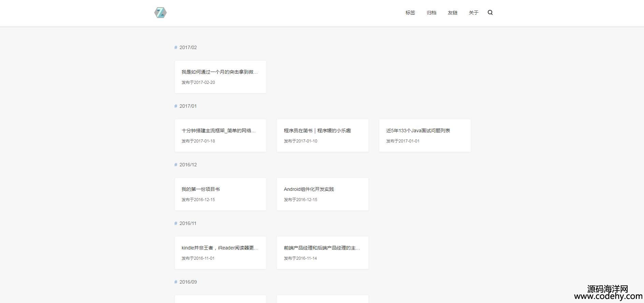This screenshot has height=303, width=644.
Task: Open the search magnifier icon
Action: (490, 13)
